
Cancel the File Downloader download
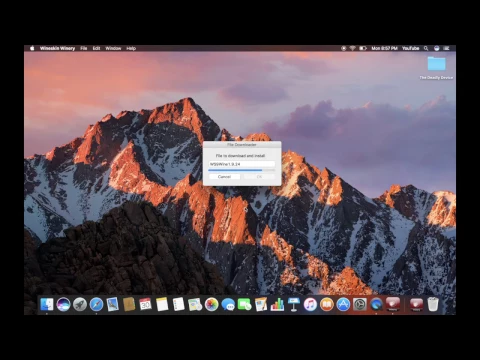click(224, 177)
